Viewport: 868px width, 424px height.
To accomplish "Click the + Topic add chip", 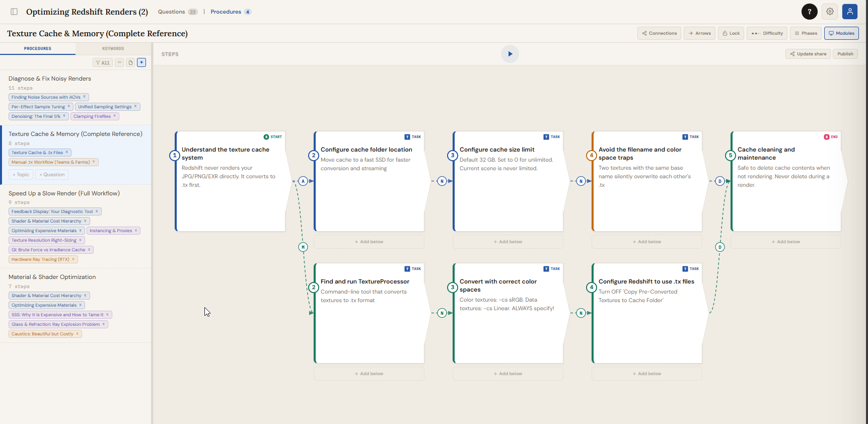I will pyautogui.click(x=21, y=175).
